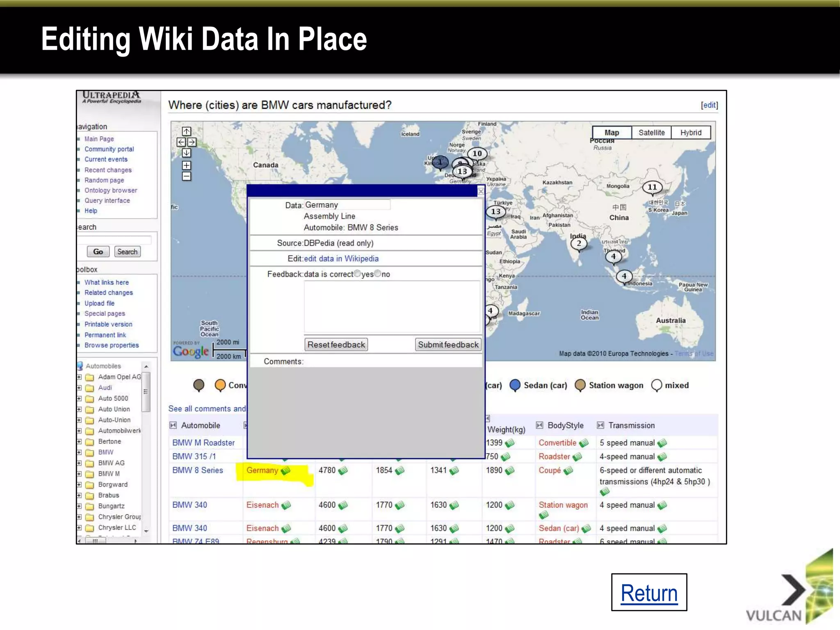Click Submit feedback button
Viewport: 840px width, 630px height.
(x=448, y=345)
